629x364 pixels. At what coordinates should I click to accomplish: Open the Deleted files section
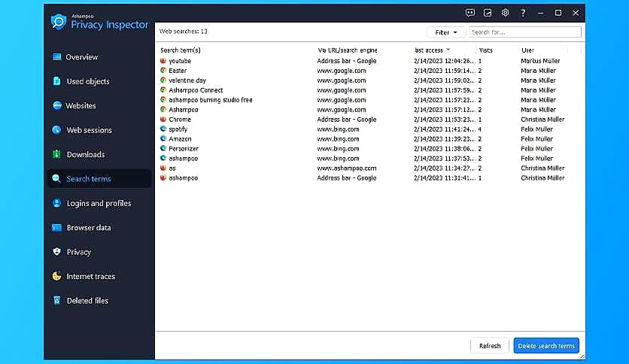click(87, 301)
